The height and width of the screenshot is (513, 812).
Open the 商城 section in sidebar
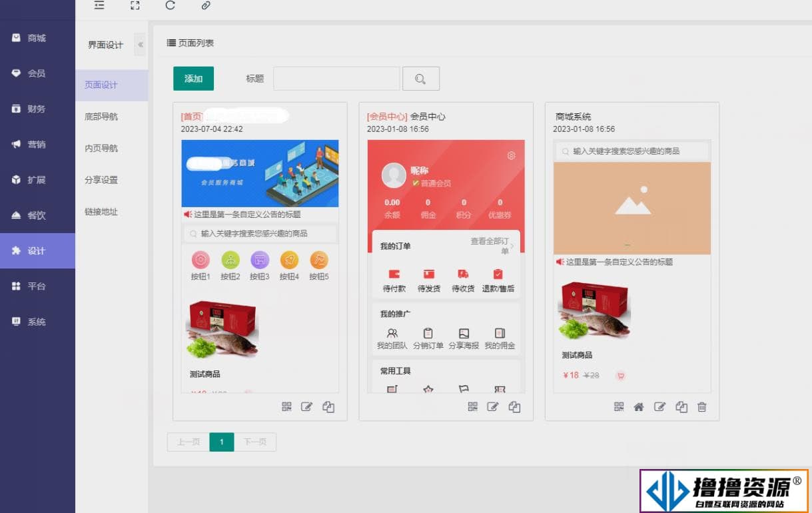pos(37,38)
